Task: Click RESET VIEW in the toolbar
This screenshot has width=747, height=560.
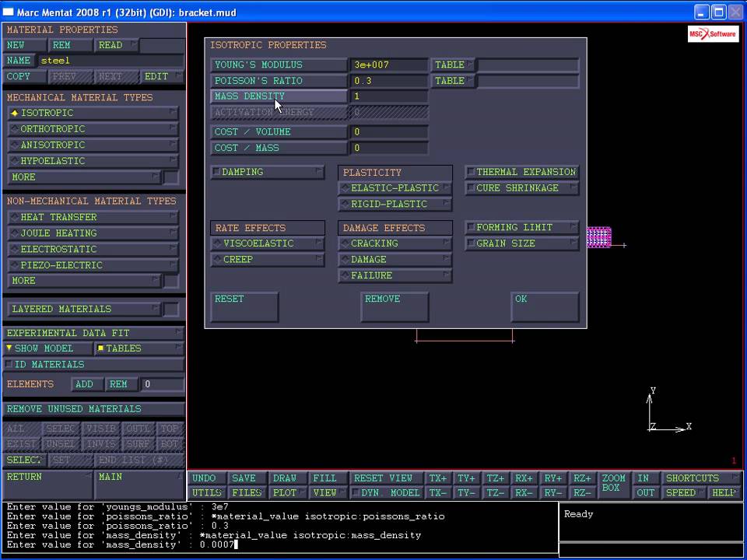Action: [387, 478]
